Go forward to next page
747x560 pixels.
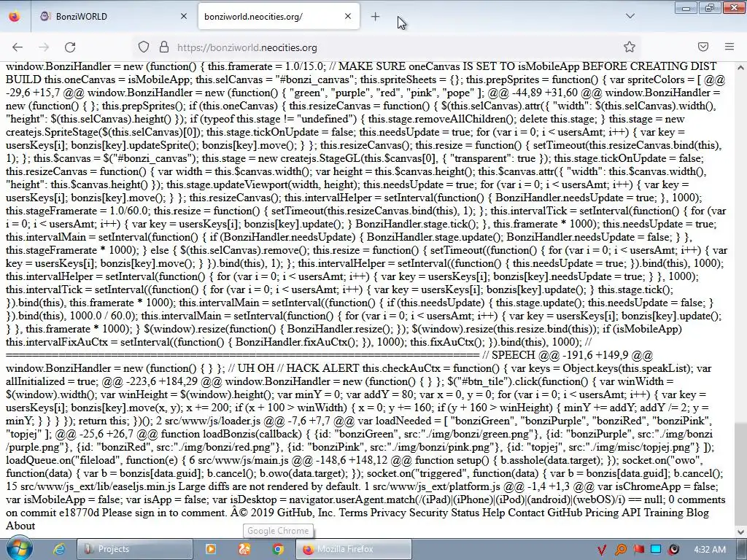tap(44, 47)
